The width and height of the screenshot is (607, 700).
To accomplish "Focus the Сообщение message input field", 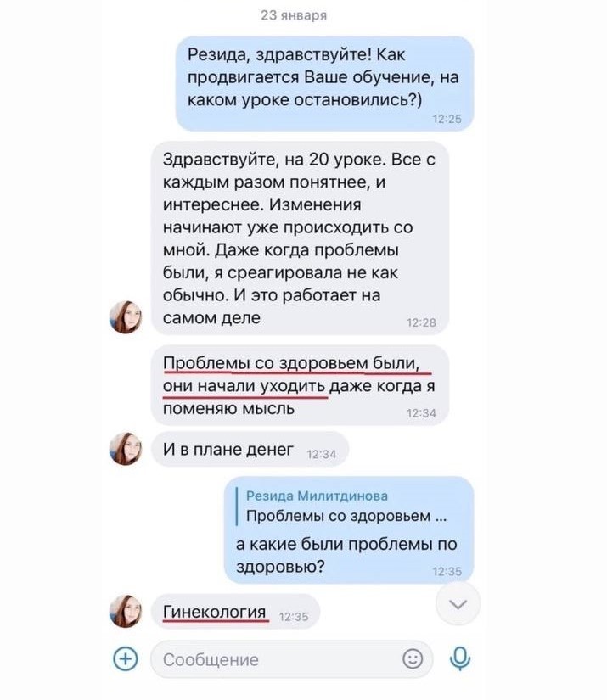I will (292, 659).
